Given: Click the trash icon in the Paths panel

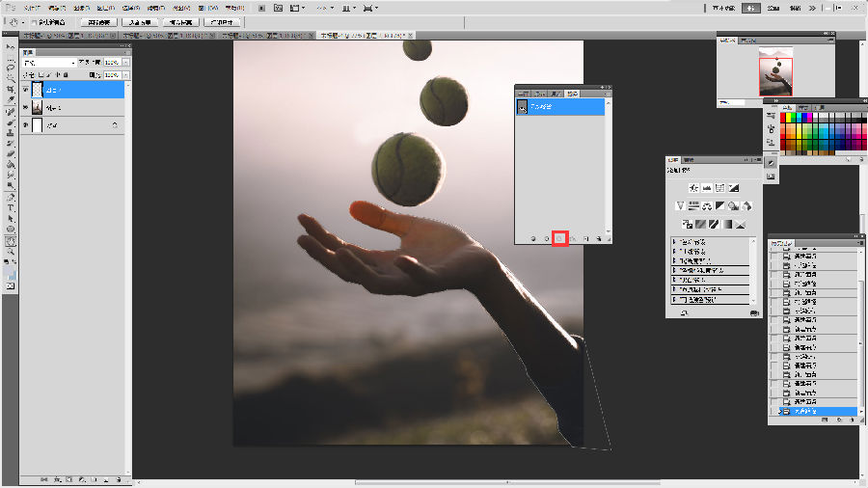Looking at the screenshot, I should (x=600, y=236).
